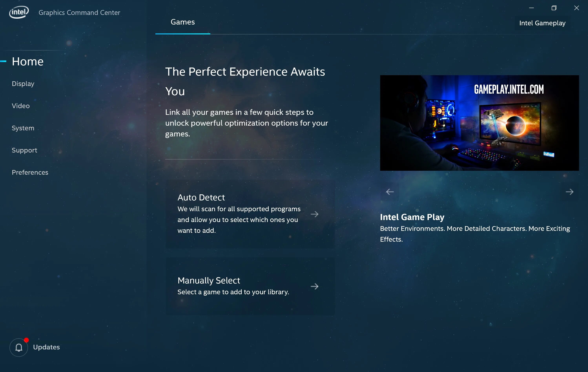Image resolution: width=588 pixels, height=372 pixels.
Task: Click the Intel logo icon
Action: pos(19,12)
